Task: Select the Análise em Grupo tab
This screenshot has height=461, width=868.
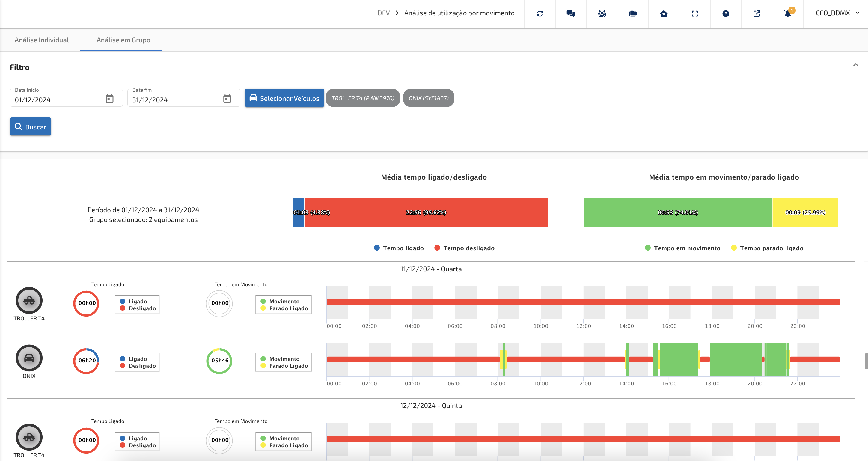Action: 123,40
